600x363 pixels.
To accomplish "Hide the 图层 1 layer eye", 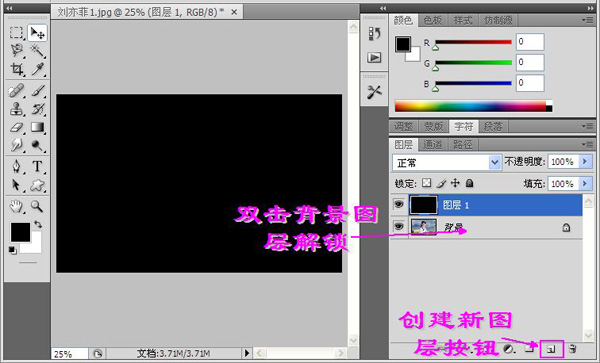I will [398, 205].
